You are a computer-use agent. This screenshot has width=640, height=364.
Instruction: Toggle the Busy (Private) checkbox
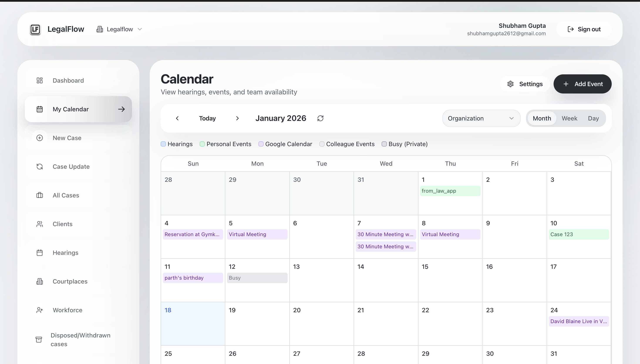coord(384,144)
